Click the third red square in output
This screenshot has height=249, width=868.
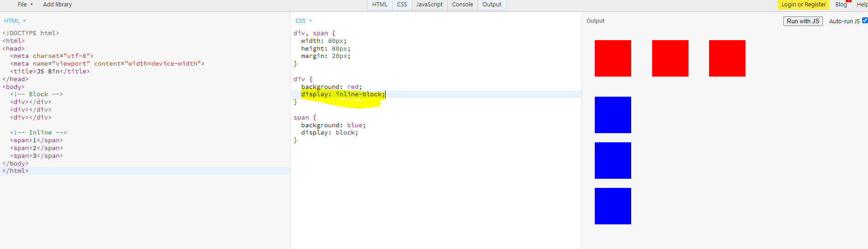pyautogui.click(x=727, y=58)
